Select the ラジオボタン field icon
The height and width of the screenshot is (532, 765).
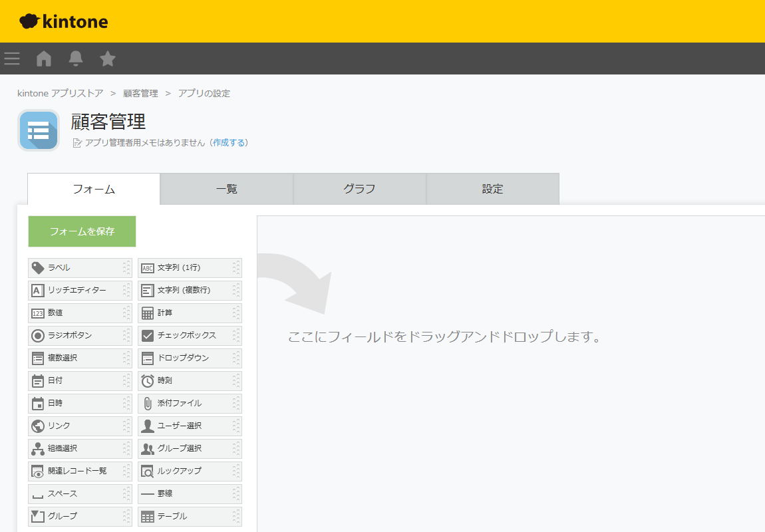tap(37, 335)
